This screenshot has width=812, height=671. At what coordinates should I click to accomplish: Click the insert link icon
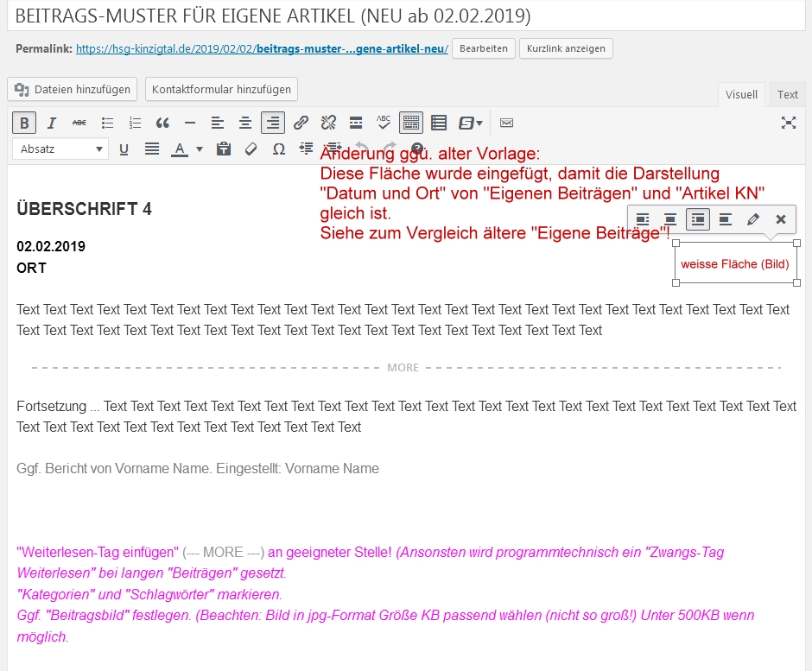coord(301,123)
